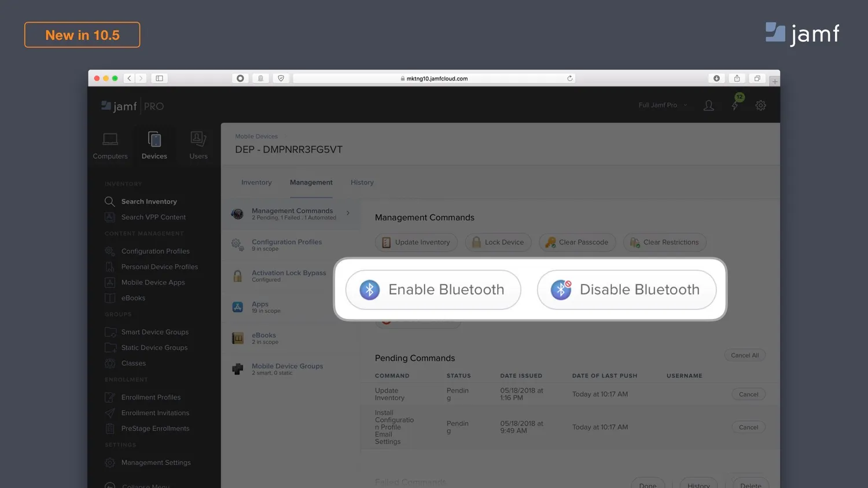View notifications via the lightning bolt icon
The width and height of the screenshot is (868, 488).
(734, 105)
